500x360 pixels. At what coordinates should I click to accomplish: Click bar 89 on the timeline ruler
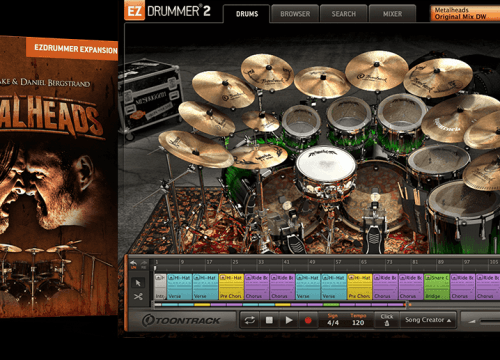tap(441, 262)
